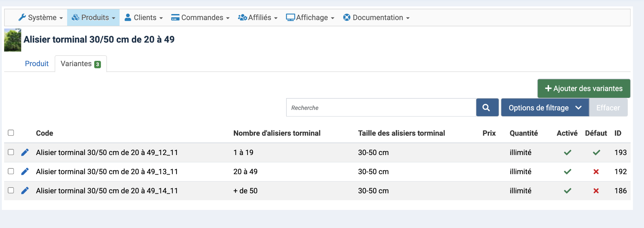Expand the Options de filtrage dropdown
Screen dimensions: 644x228
tap(545, 107)
